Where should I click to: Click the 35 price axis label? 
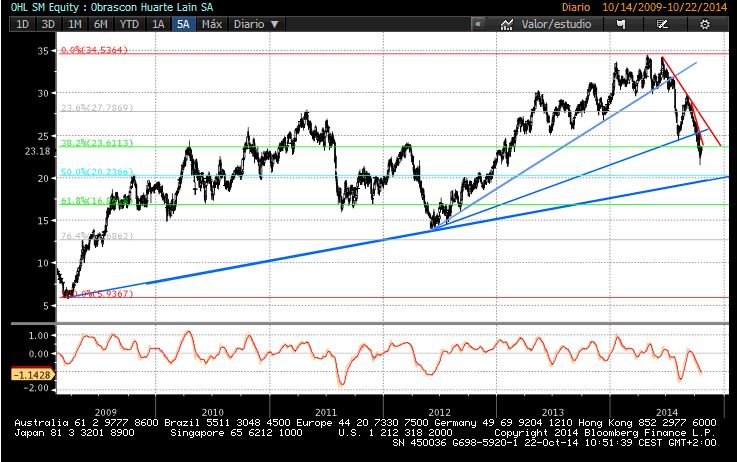43,51
